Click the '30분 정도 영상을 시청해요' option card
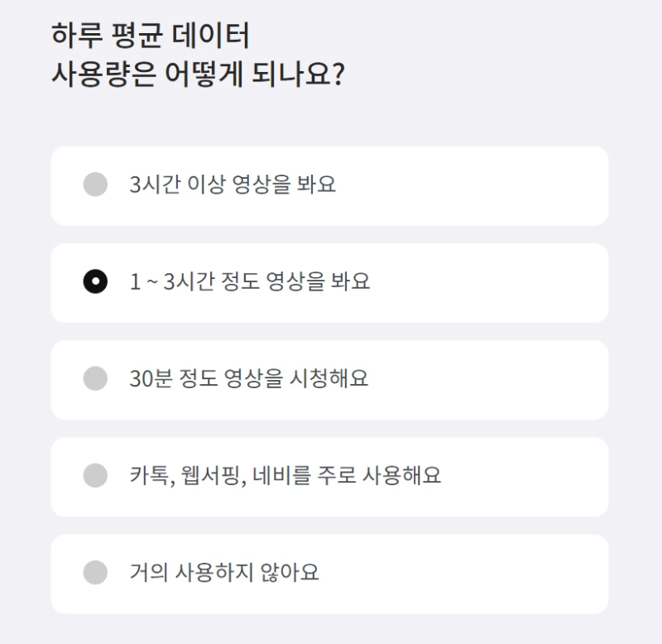662x644 pixels. 331,377
